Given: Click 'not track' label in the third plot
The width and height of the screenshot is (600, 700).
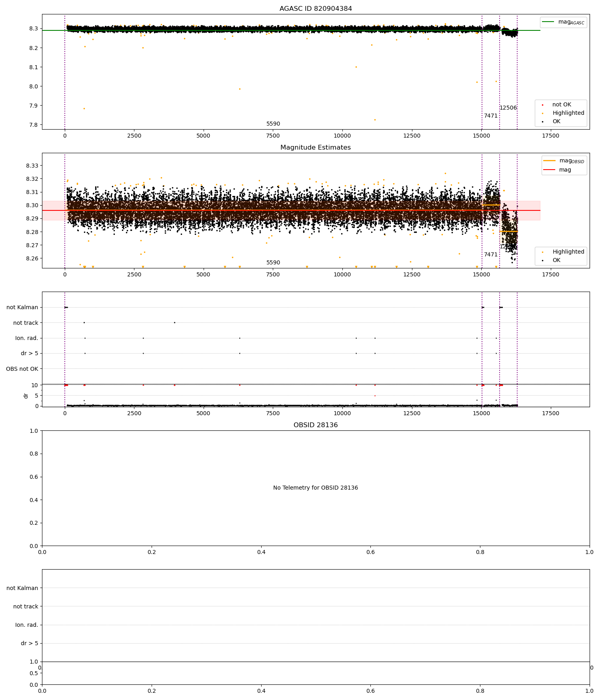Looking at the screenshot, I should pos(26,323).
